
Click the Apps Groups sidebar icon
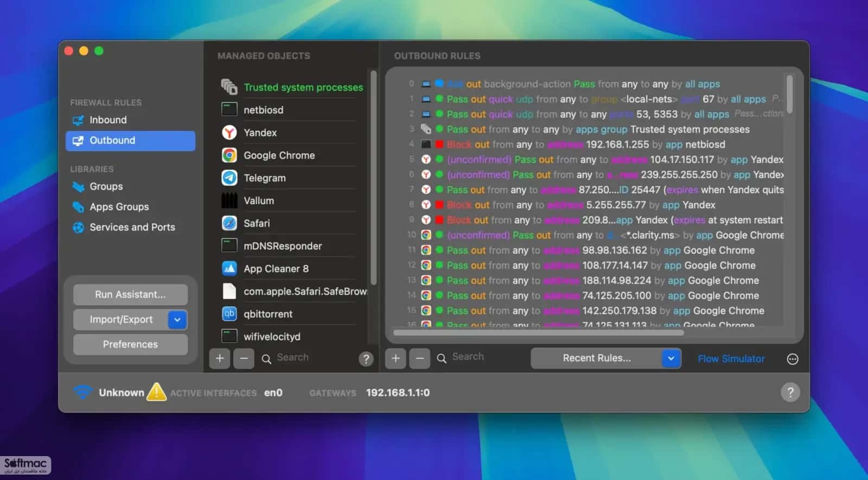tap(78, 207)
